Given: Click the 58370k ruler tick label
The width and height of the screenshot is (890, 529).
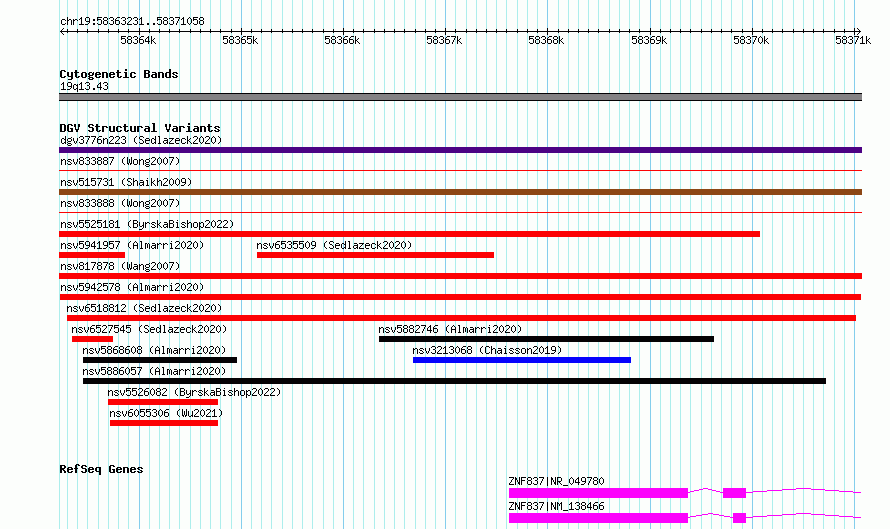Looking at the screenshot, I should 751,40.
